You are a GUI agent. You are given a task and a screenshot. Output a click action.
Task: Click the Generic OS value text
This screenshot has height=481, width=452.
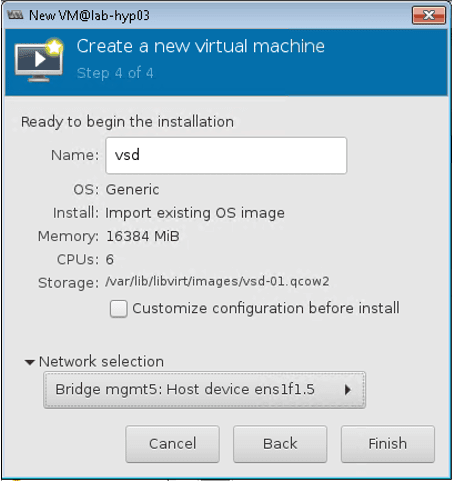tap(132, 190)
